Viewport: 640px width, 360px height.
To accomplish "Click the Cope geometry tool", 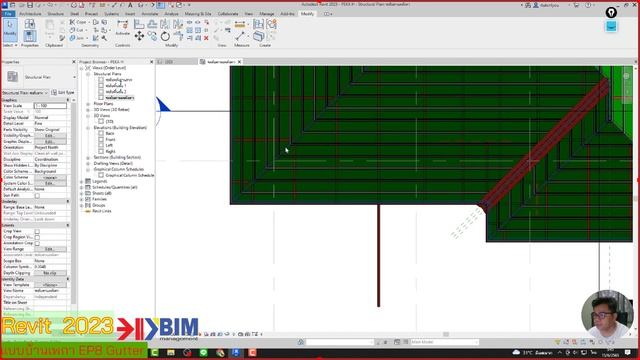I will [78, 22].
